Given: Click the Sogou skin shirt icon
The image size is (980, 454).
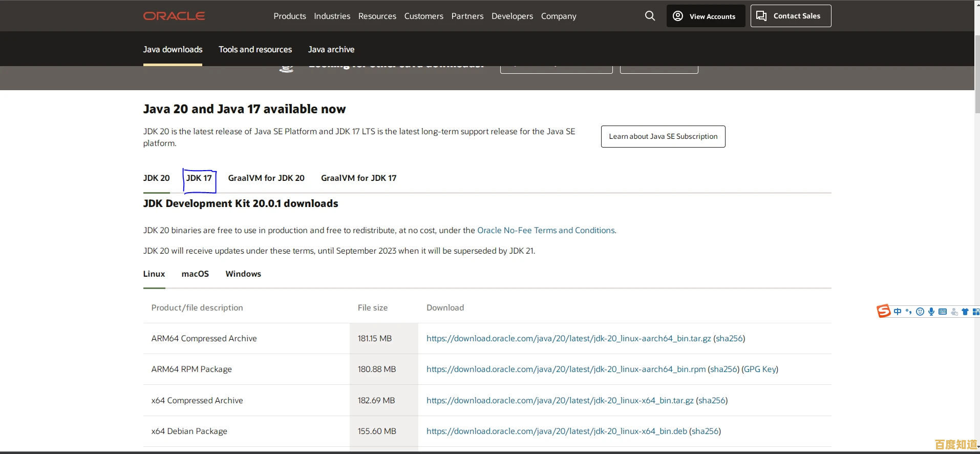Looking at the screenshot, I should coord(965,312).
